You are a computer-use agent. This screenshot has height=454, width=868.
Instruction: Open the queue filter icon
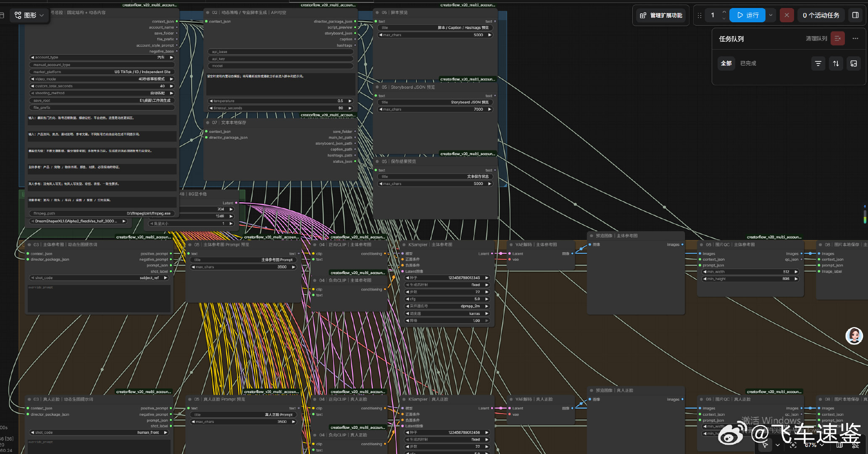click(x=818, y=63)
